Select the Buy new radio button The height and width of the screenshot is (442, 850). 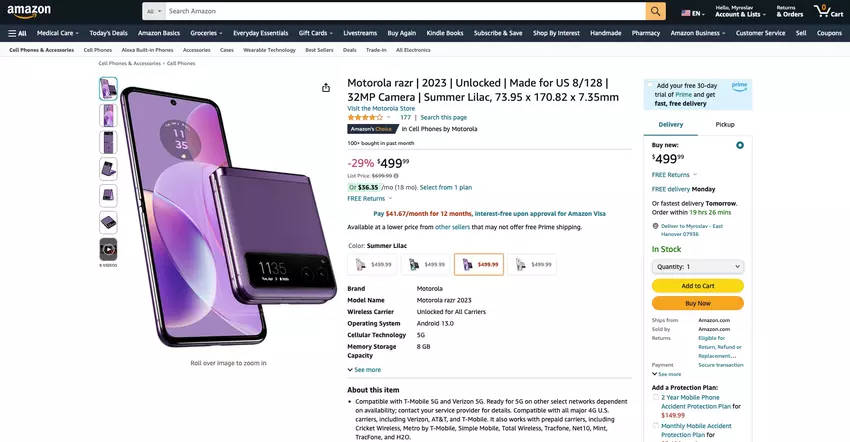point(740,145)
